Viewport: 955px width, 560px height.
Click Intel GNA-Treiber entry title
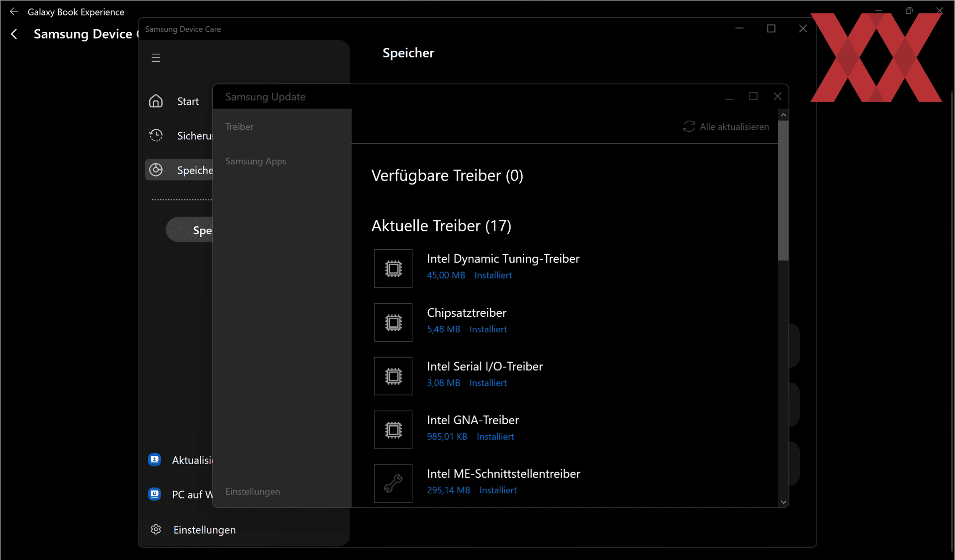[x=473, y=420]
